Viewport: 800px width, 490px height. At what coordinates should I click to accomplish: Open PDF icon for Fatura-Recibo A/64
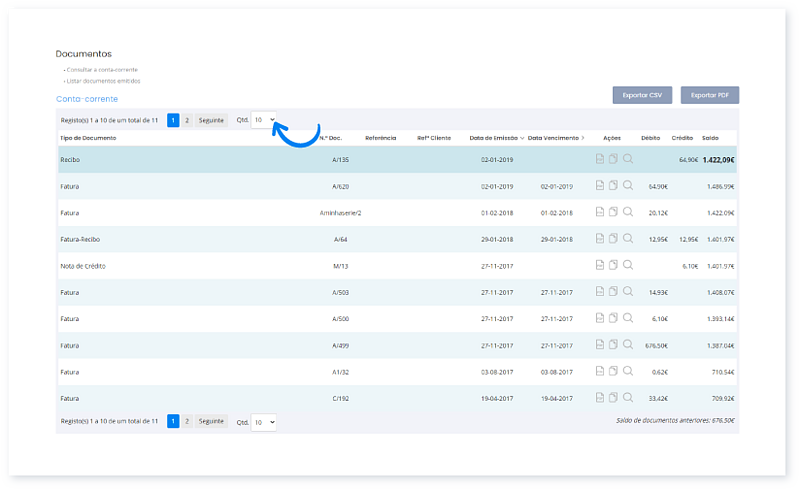click(x=599, y=239)
